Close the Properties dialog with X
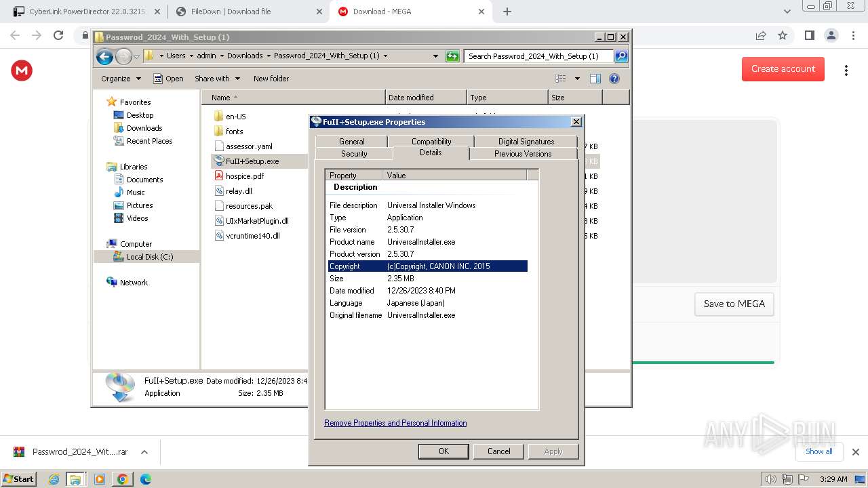Viewport: 868px width, 488px height. 576,122
